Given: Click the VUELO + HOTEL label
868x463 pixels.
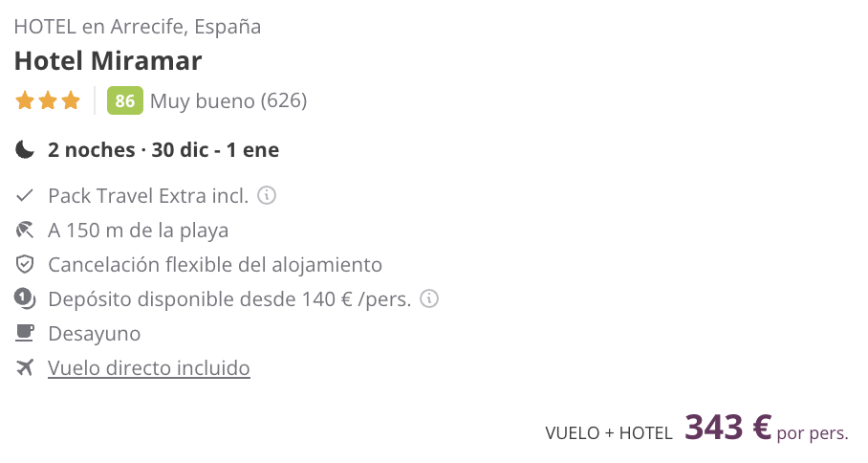Looking at the screenshot, I should [608, 433].
